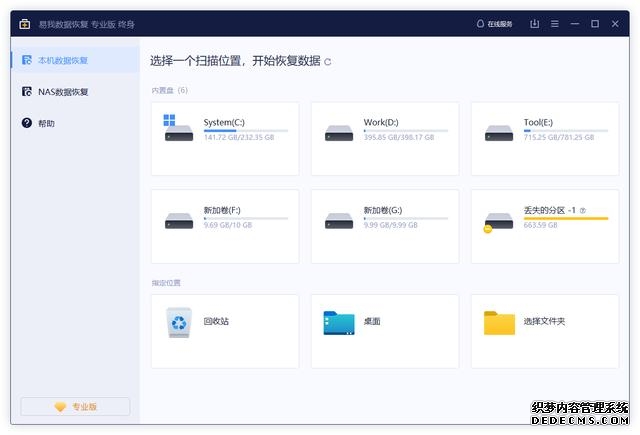Select the 丢失的分区 -1 drive icon
The width and height of the screenshot is (640, 435).
pos(498,223)
